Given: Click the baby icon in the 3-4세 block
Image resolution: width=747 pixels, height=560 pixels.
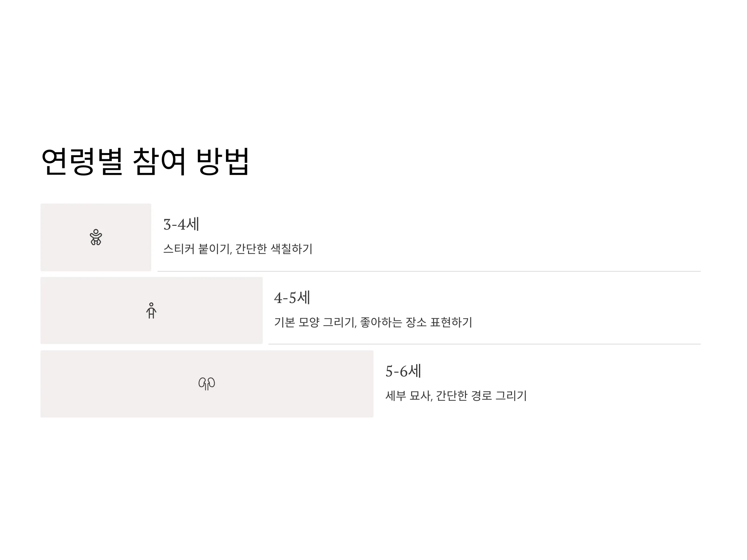Looking at the screenshot, I should [96, 237].
